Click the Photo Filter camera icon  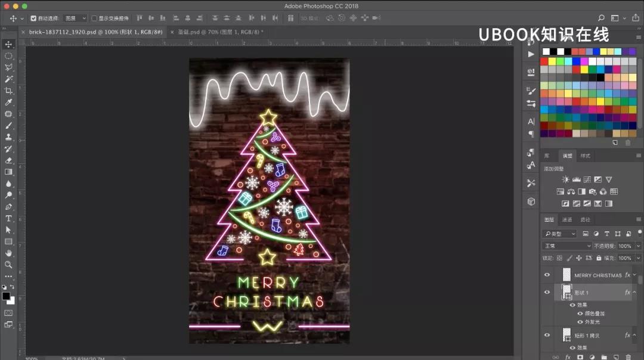(x=593, y=191)
